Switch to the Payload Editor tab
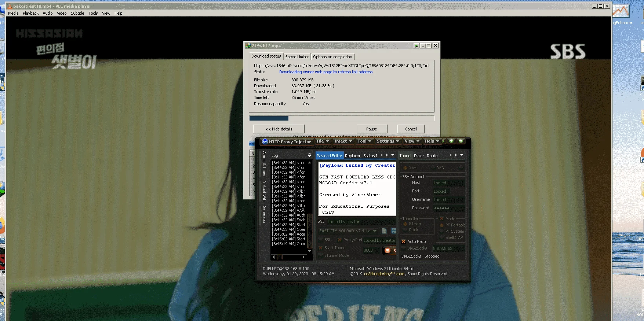The width and height of the screenshot is (644, 321). click(329, 156)
